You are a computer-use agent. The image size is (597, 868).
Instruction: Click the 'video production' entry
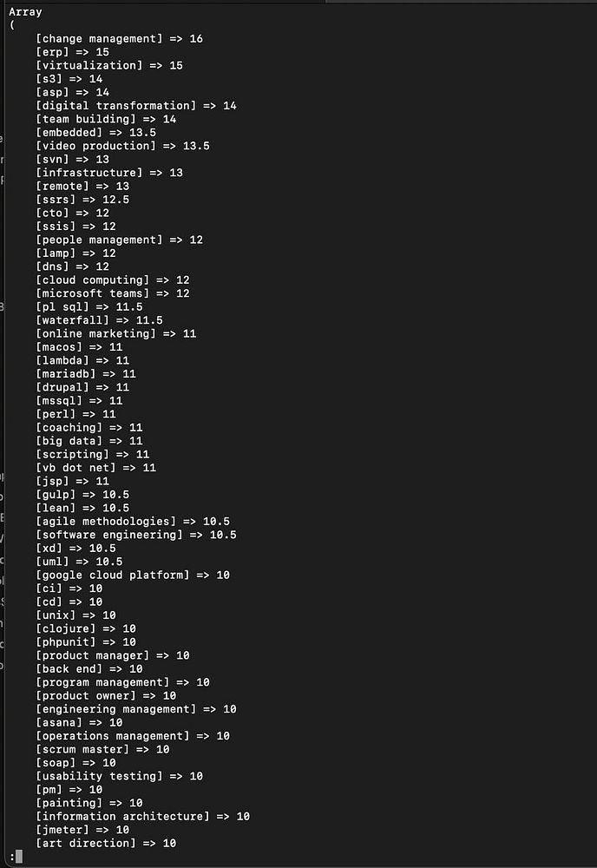point(122,146)
